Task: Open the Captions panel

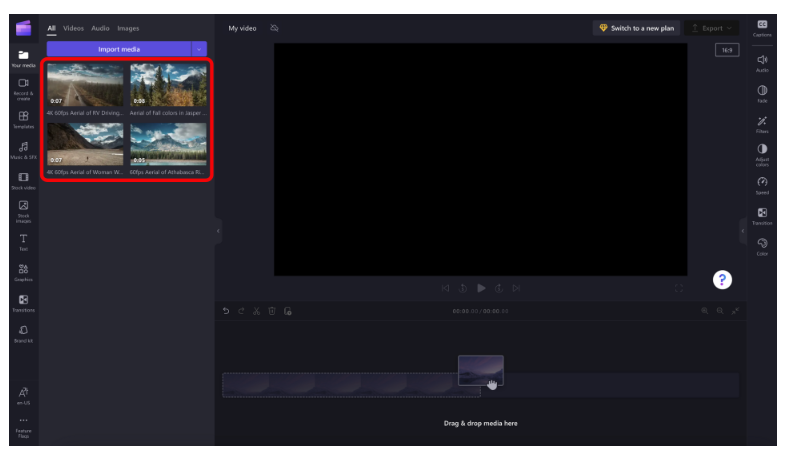Action: 762,28
